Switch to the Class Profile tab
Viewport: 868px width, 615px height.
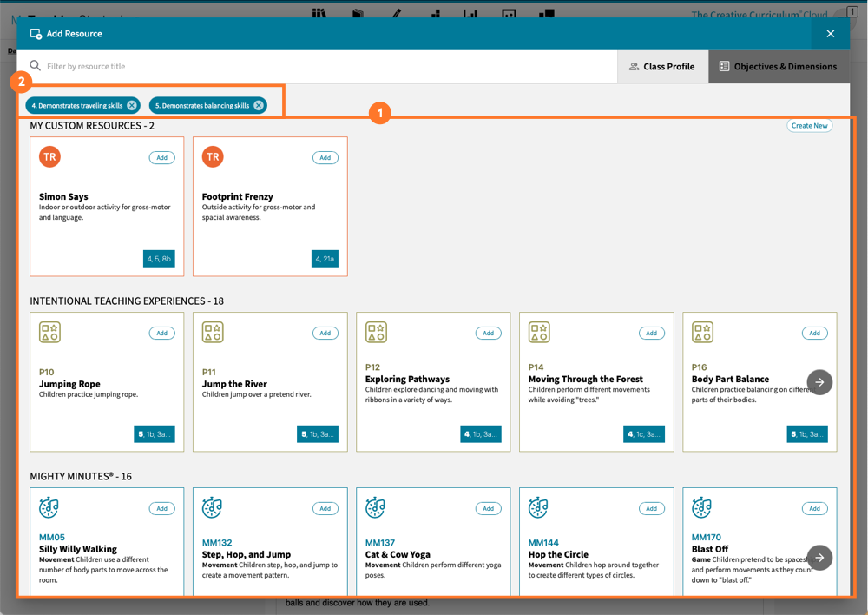click(x=662, y=65)
